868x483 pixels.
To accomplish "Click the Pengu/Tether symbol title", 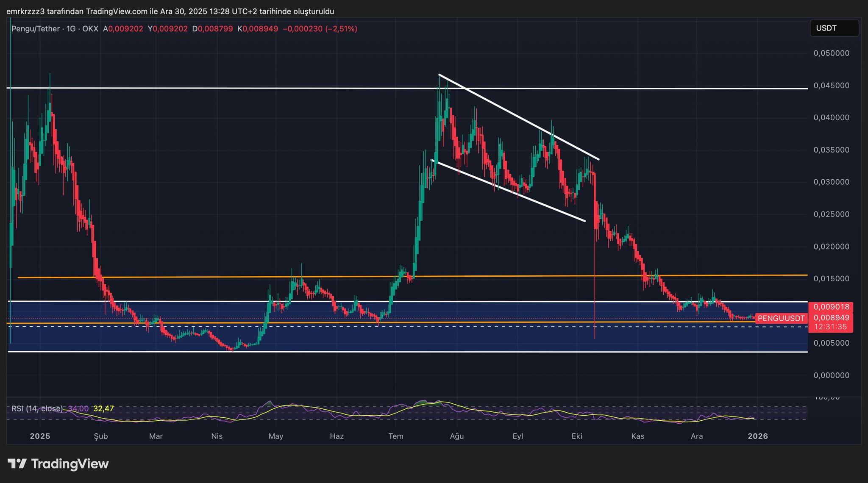I will pos(36,29).
